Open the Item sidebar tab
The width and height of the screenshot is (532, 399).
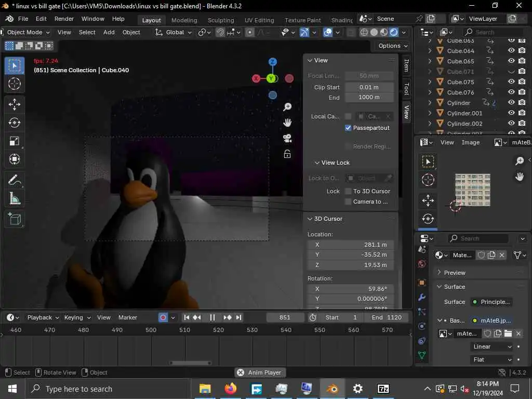coord(406,65)
